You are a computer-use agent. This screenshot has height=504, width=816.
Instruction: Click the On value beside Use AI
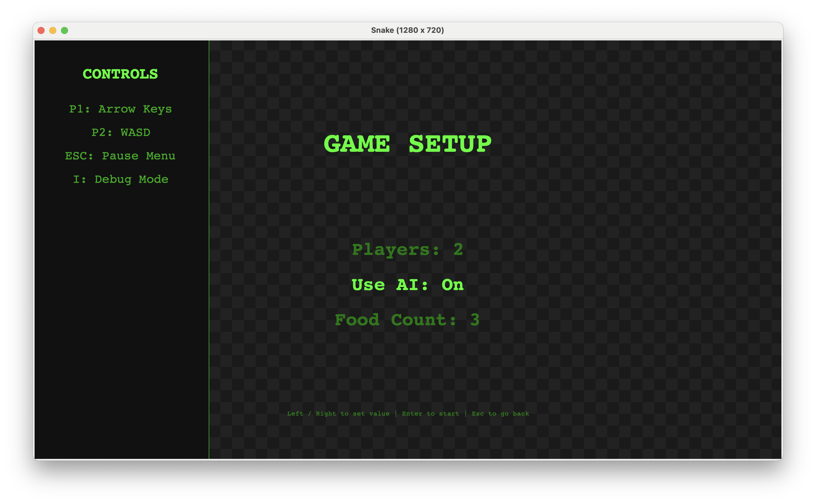click(452, 285)
